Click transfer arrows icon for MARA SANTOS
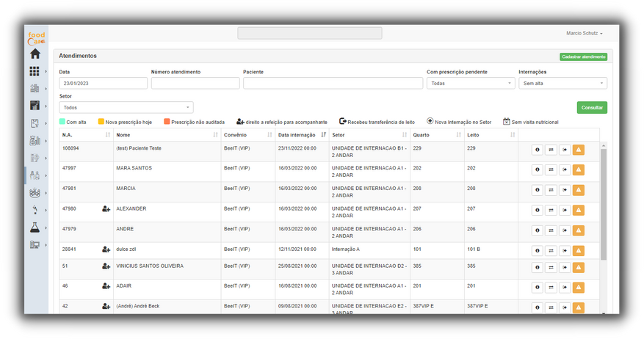 (551, 170)
